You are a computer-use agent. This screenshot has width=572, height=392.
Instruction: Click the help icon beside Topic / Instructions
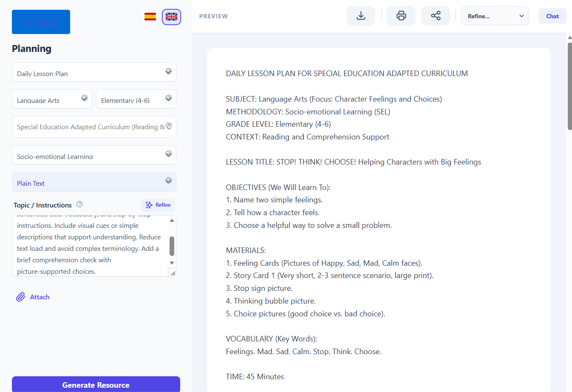click(79, 205)
